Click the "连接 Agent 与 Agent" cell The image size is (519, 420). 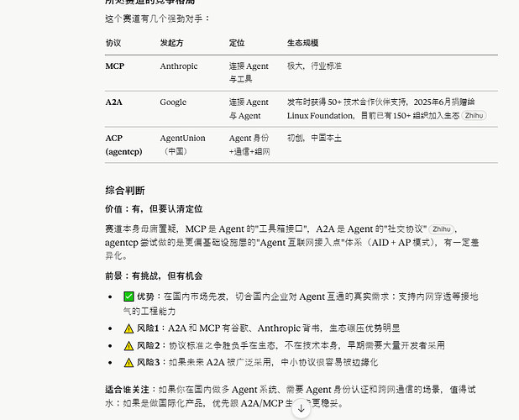pos(249,109)
